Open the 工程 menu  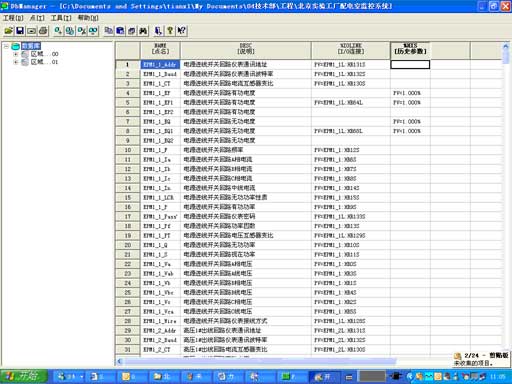point(13,18)
